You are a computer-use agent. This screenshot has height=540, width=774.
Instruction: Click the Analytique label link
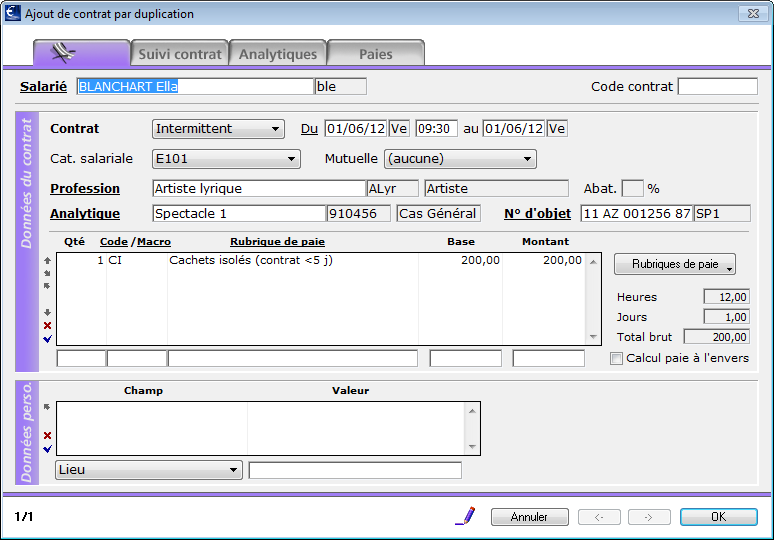click(85, 214)
